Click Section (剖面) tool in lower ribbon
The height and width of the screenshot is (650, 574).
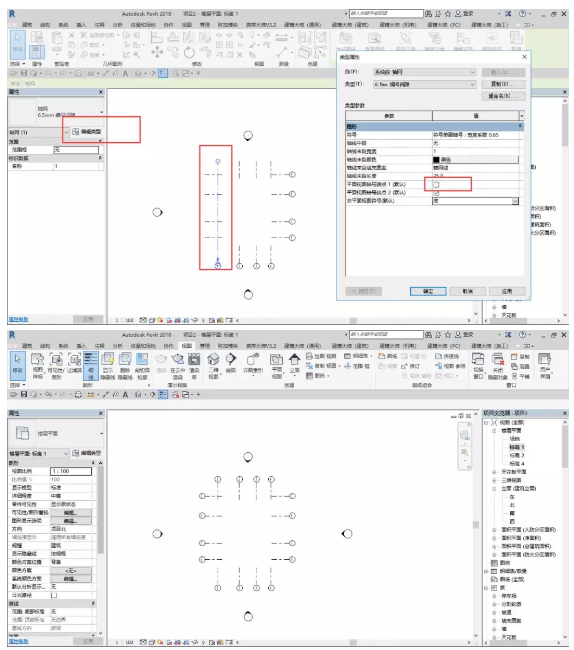[x=231, y=364]
